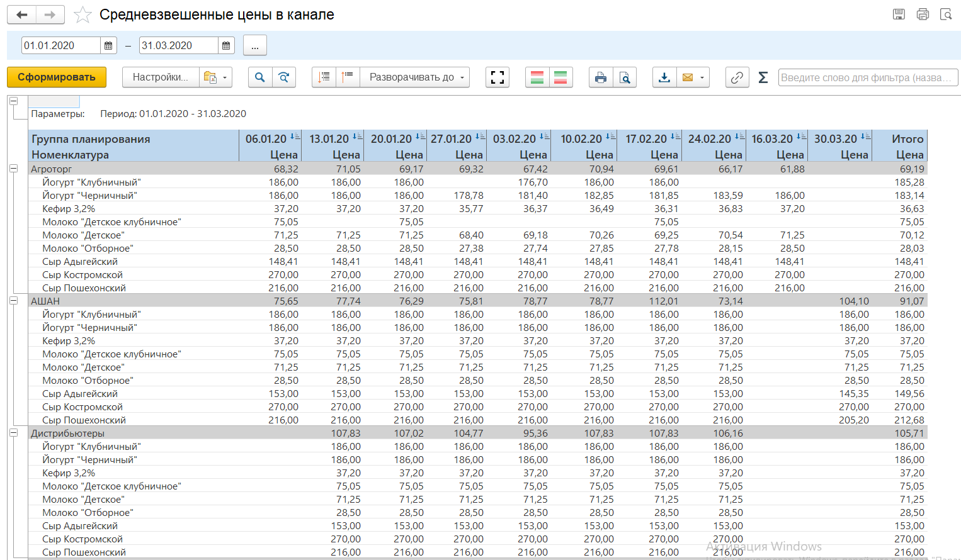
Task: Collapse the Агроторг group
Action: [x=13, y=169]
